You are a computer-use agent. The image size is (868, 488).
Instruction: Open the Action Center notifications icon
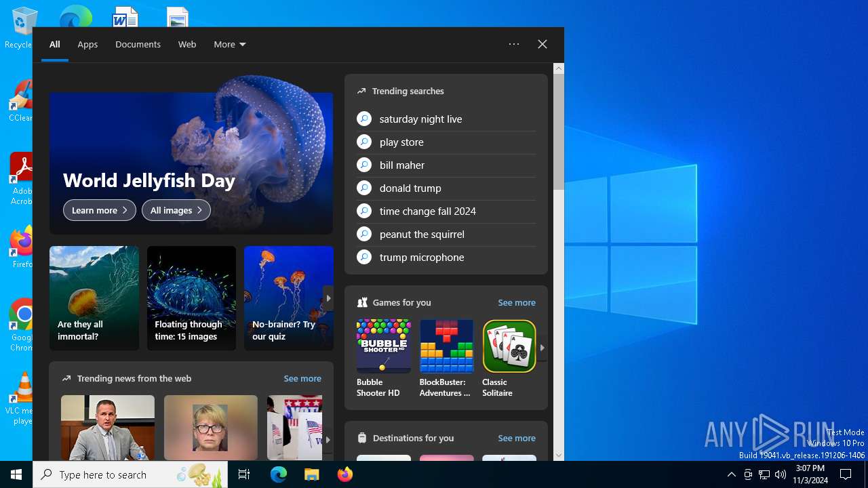846,474
